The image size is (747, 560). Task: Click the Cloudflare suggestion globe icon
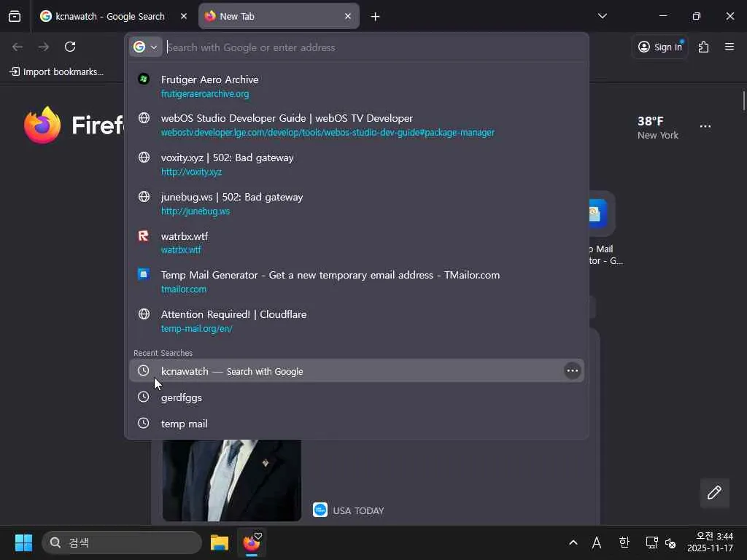(144, 314)
